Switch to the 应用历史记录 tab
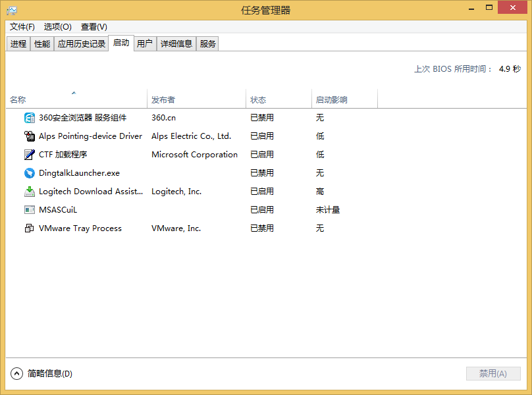The width and height of the screenshot is (532, 395). pos(82,43)
